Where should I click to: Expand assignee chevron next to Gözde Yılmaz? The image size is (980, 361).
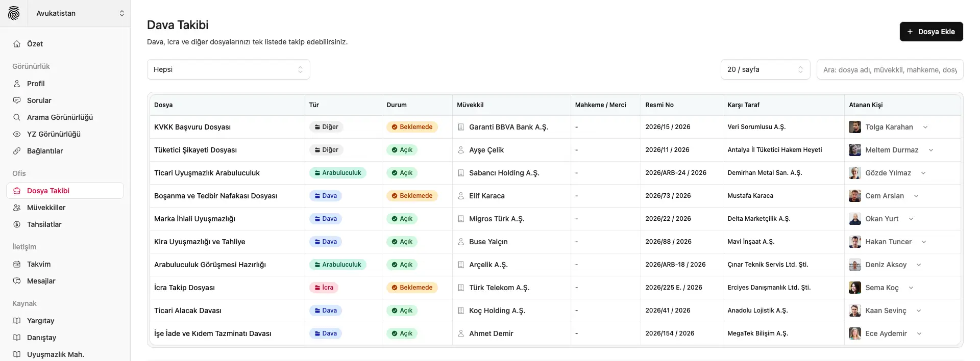point(923,173)
